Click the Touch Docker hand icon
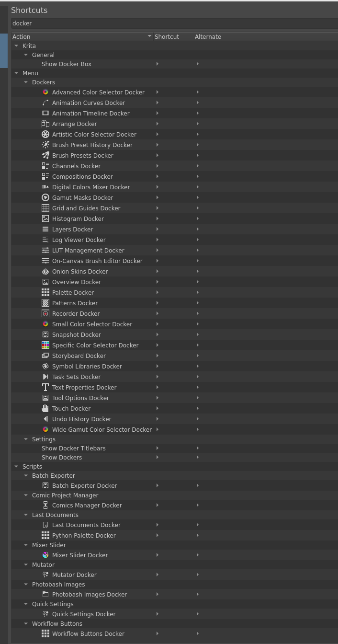The width and height of the screenshot is (338, 644). tap(45, 408)
